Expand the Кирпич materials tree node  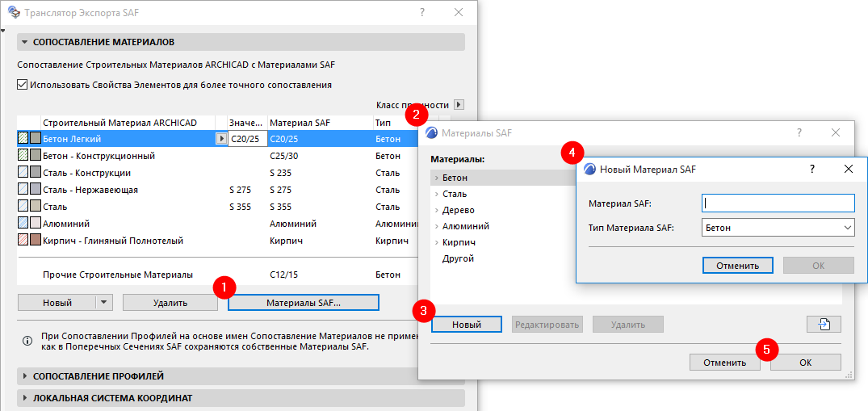pyautogui.click(x=436, y=242)
